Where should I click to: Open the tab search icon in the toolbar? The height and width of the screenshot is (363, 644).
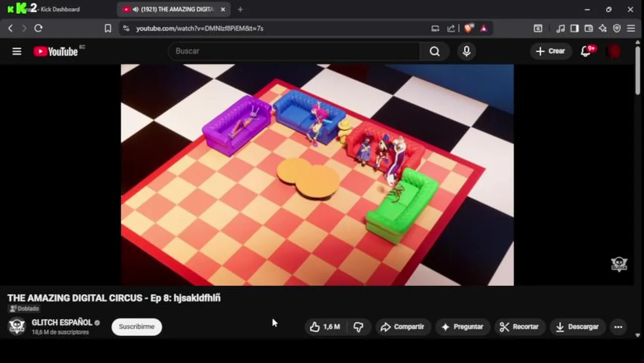[x=538, y=28]
